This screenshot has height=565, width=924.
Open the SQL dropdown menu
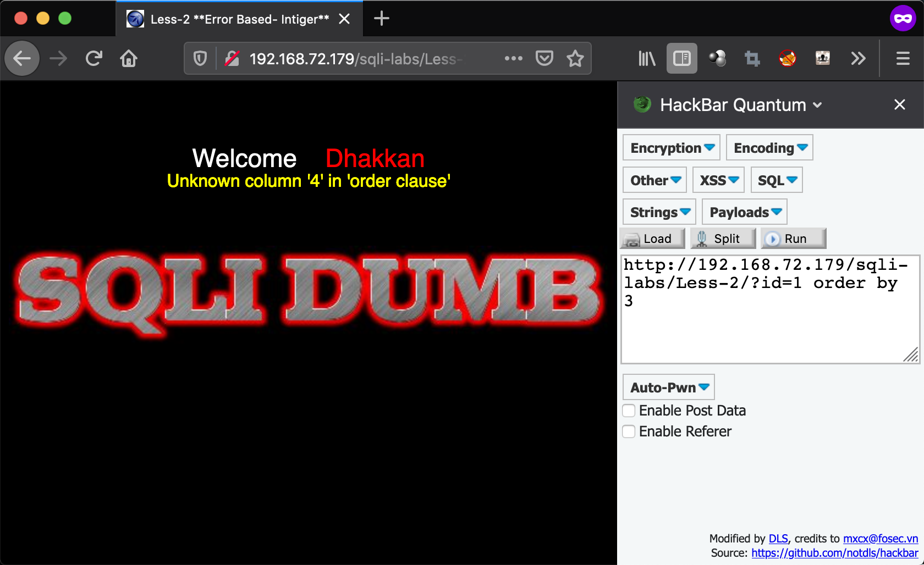[777, 180]
